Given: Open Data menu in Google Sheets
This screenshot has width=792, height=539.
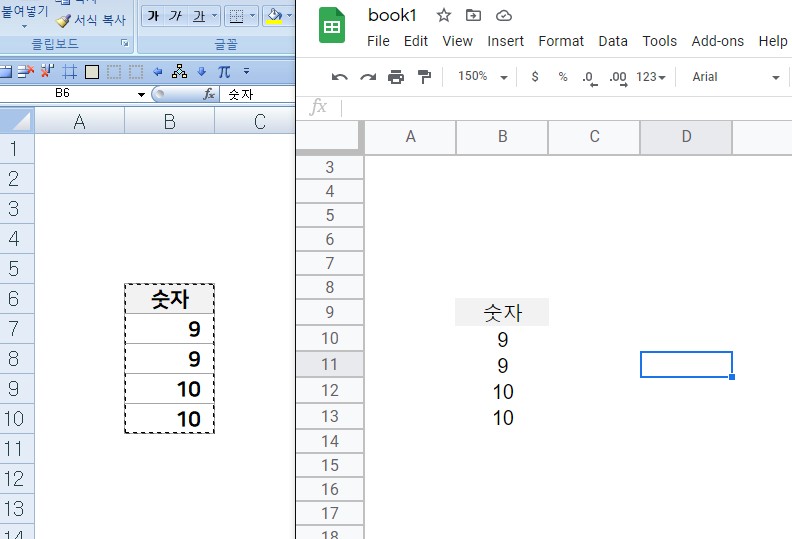Looking at the screenshot, I should 613,41.
